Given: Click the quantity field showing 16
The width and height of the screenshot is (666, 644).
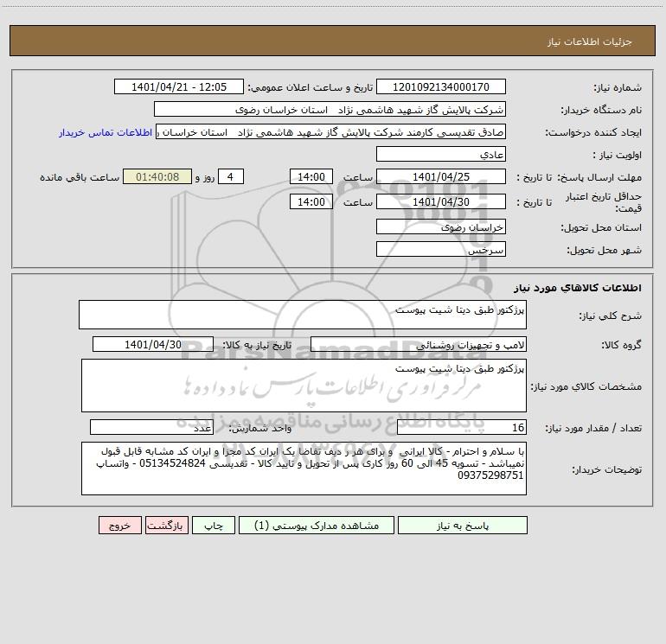Looking at the screenshot, I should coord(462,427).
